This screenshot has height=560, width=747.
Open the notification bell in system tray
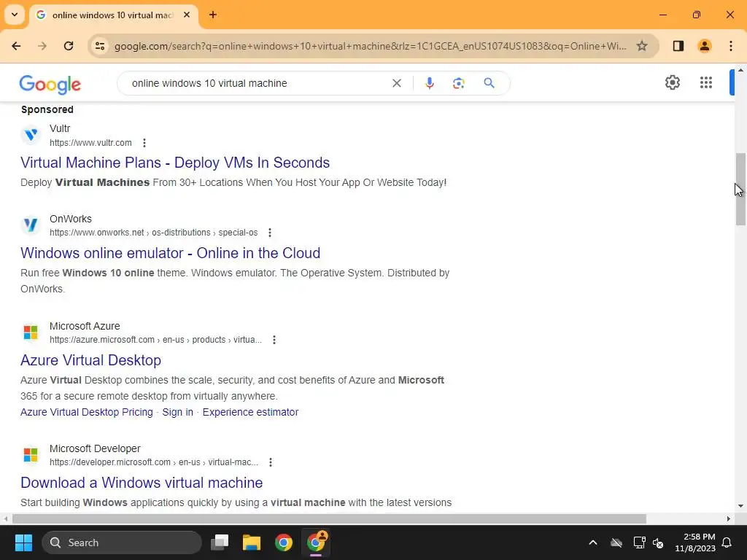[x=727, y=542]
